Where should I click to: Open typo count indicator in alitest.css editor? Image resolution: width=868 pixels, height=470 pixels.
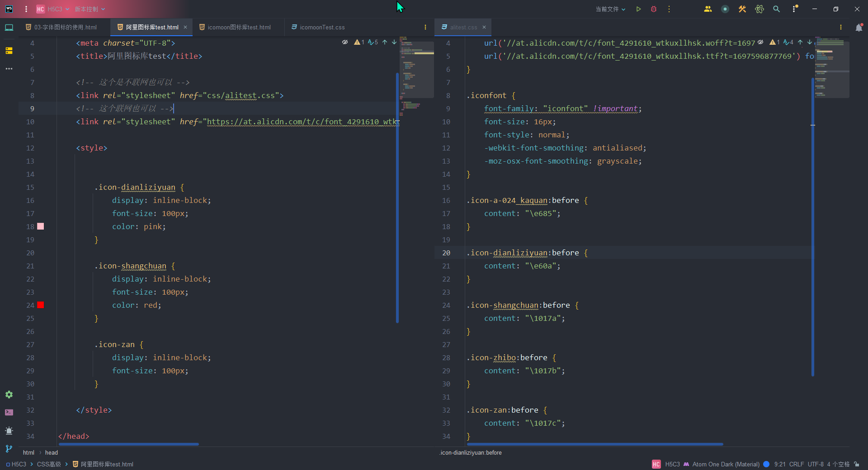pos(788,42)
